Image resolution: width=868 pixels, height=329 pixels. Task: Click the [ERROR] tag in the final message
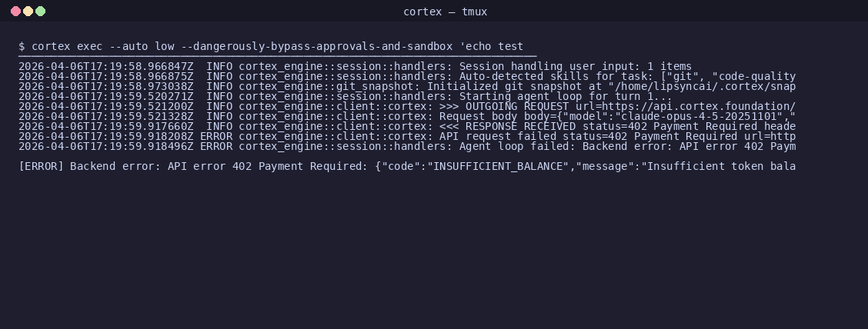(41, 167)
